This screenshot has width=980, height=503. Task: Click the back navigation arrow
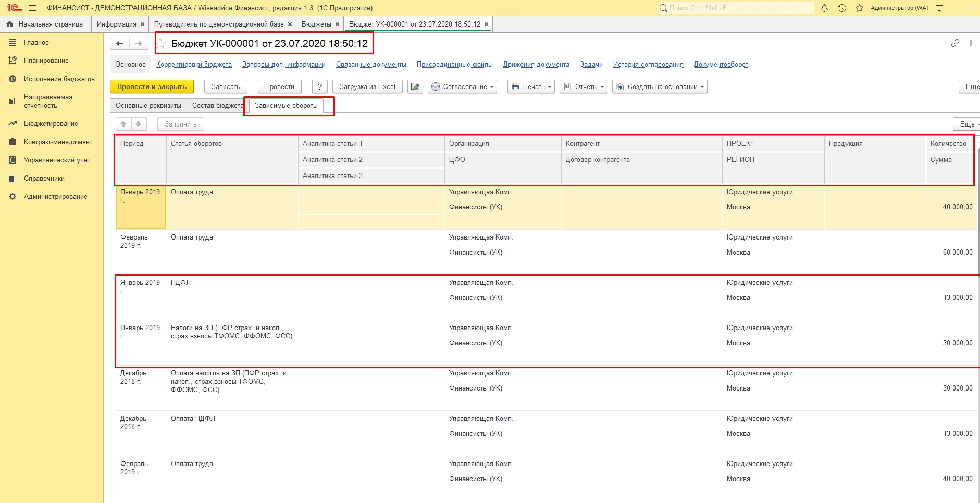tap(120, 44)
